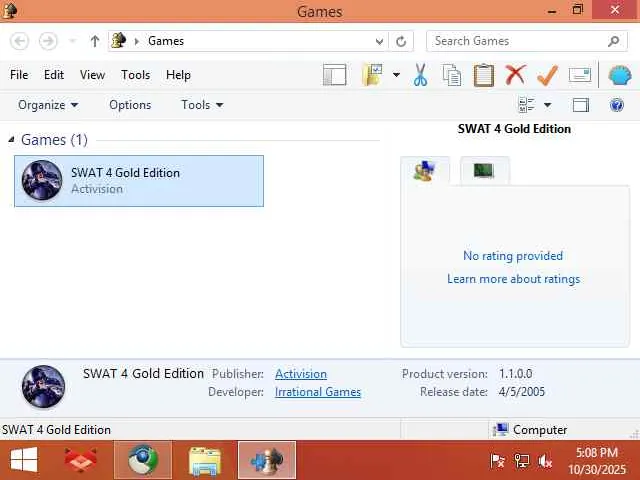The width and height of the screenshot is (640, 480).
Task: Open the Tools menu in menu bar
Action: pyautogui.click(x=136, y=75)
